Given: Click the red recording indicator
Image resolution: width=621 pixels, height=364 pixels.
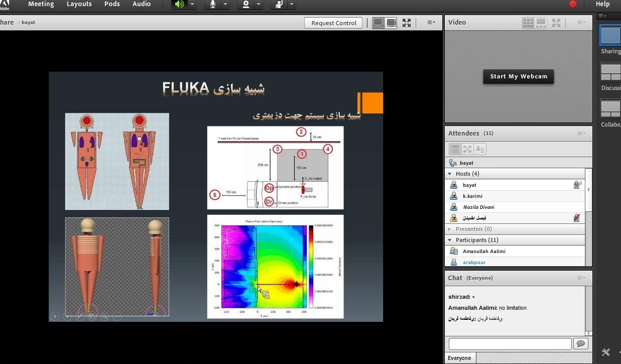Looking at the screenshot, I should [573, 4].
